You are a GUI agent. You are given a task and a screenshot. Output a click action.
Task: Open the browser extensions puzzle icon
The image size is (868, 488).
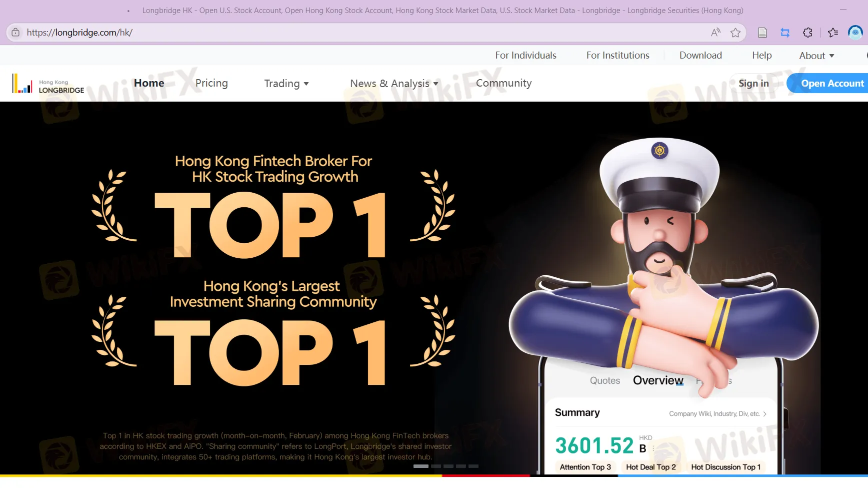coord(807,33)
